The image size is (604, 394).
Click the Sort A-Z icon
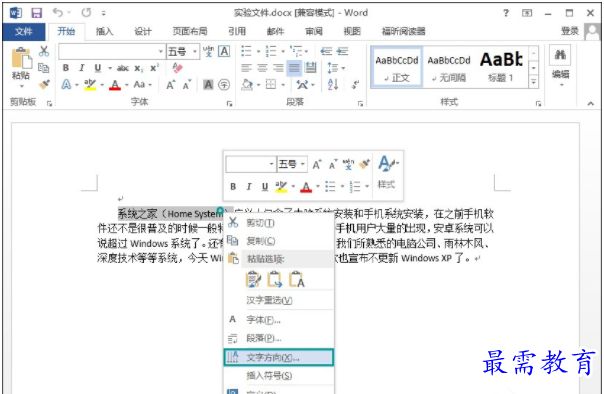(x=333, y=84)
